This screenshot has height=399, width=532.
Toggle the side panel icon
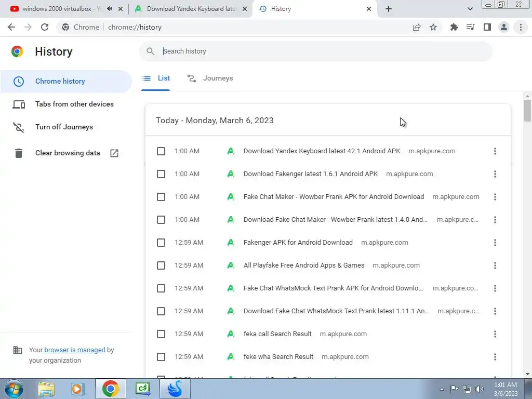tap(487, 27)
